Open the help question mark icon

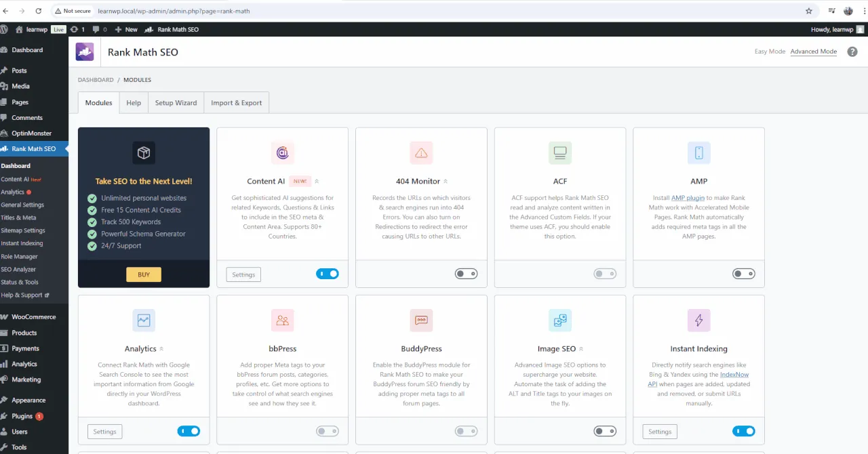852,51
